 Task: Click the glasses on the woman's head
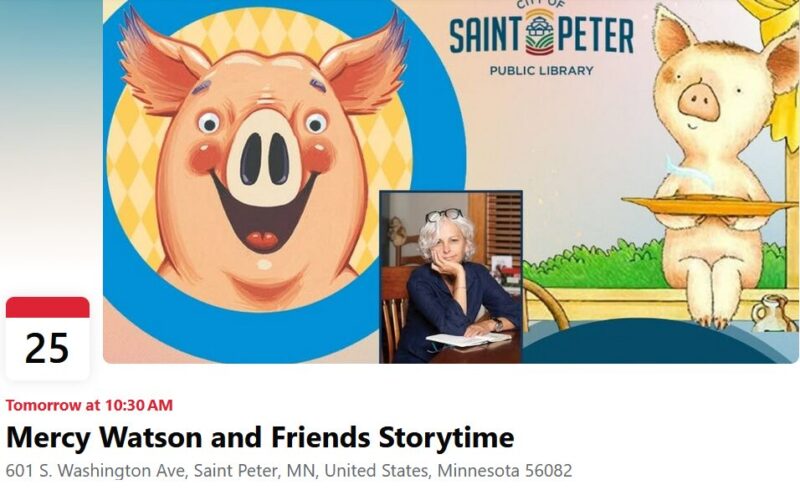pyautogui.click(x=443, y=215)
